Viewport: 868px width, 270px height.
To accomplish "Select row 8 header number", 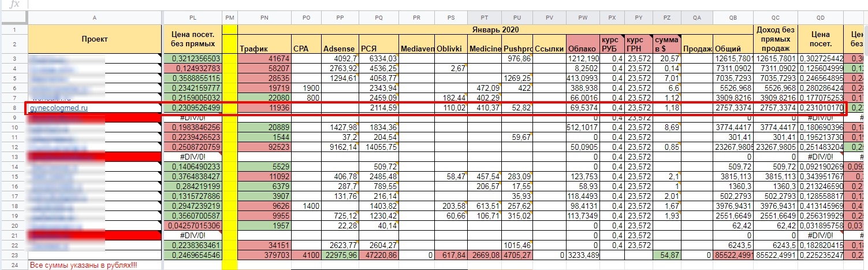I will tap(14, 108).
